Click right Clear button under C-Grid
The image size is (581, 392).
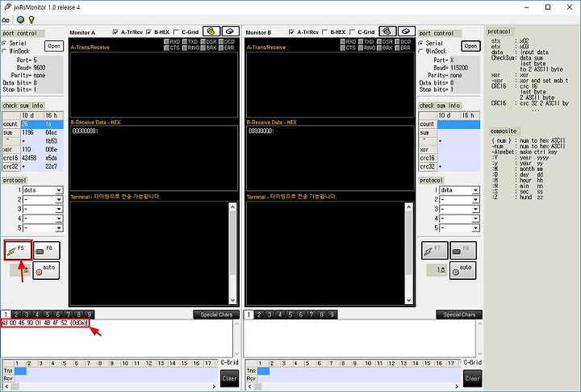click(x=472, y=378)
